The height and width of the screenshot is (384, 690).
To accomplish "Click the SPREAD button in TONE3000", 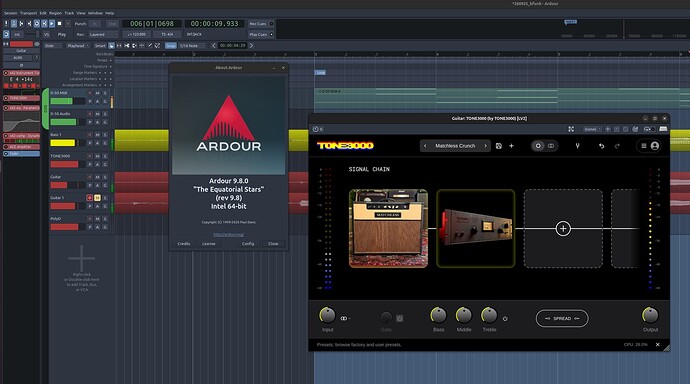I will pyautogui.click(x=562, y=318).
